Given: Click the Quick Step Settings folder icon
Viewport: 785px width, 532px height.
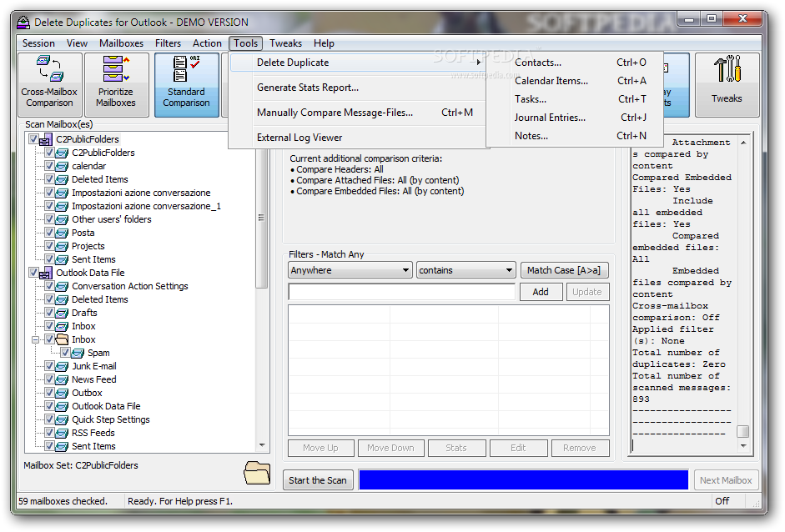Looking at the screenshot, I should 62,420.
